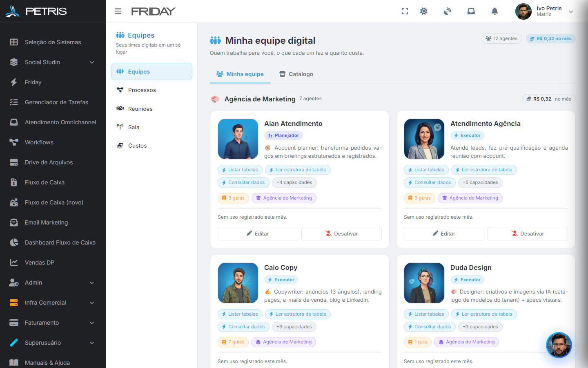
Task: Click the Petris logo in sidebar
Action: [36, 11]
